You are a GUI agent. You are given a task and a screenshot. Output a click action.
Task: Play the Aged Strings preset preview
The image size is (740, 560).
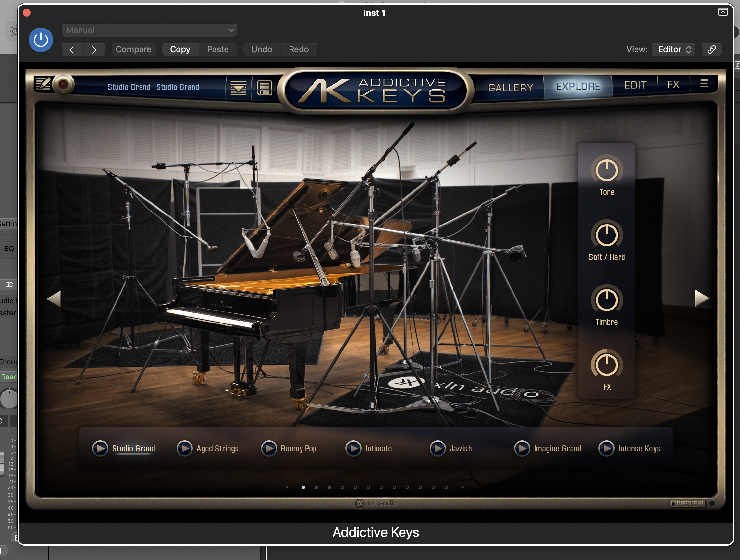(184, 448)
